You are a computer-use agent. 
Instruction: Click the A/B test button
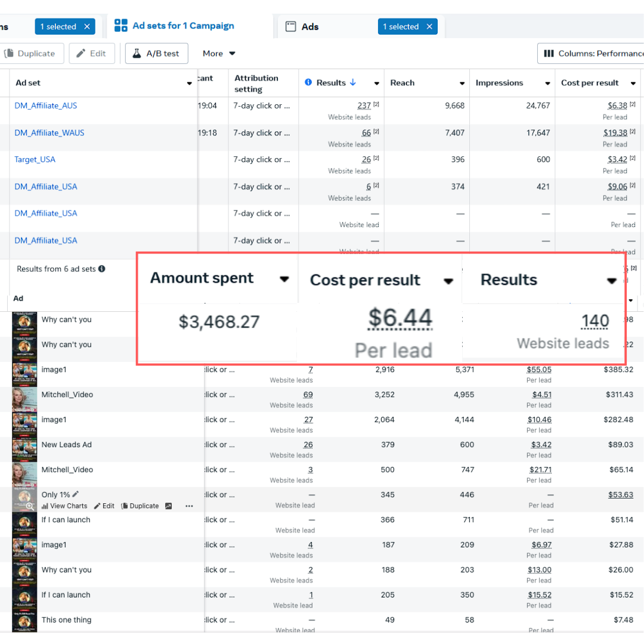coord(156,53)
